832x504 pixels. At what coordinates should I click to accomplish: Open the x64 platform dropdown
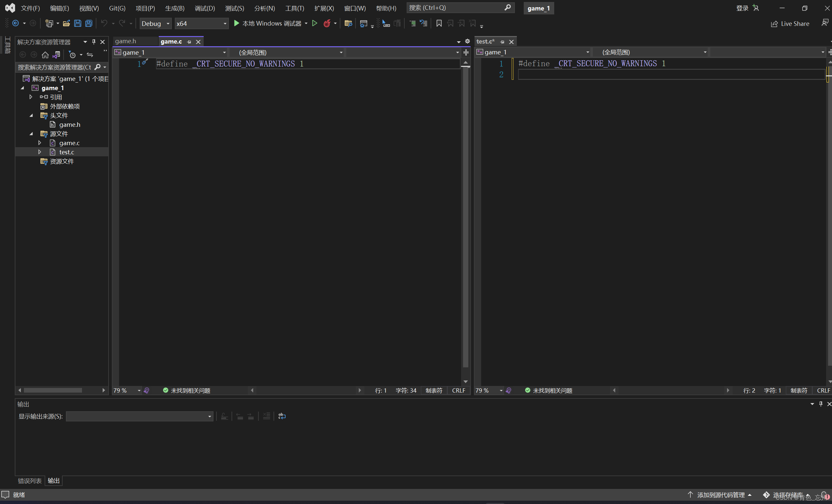(201, 24)
